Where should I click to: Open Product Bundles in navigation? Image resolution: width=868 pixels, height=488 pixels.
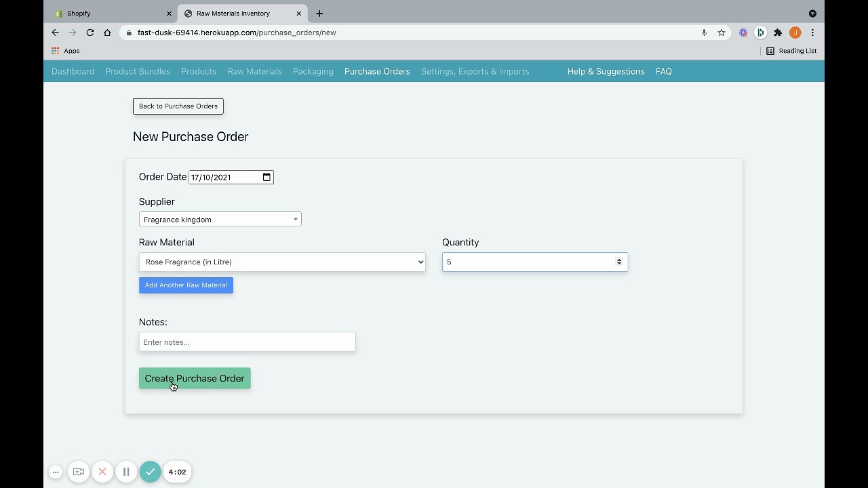[x=138, y=71]
